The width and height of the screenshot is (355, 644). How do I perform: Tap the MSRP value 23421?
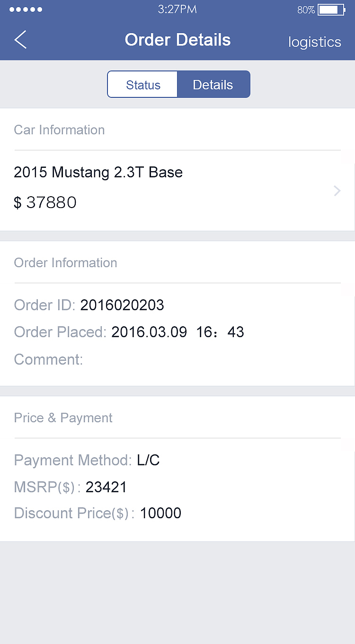(106, 487)
